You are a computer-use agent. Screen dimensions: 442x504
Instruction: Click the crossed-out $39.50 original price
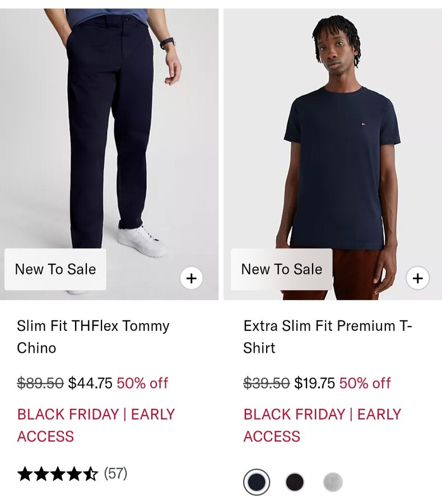[x=266, y=383]
